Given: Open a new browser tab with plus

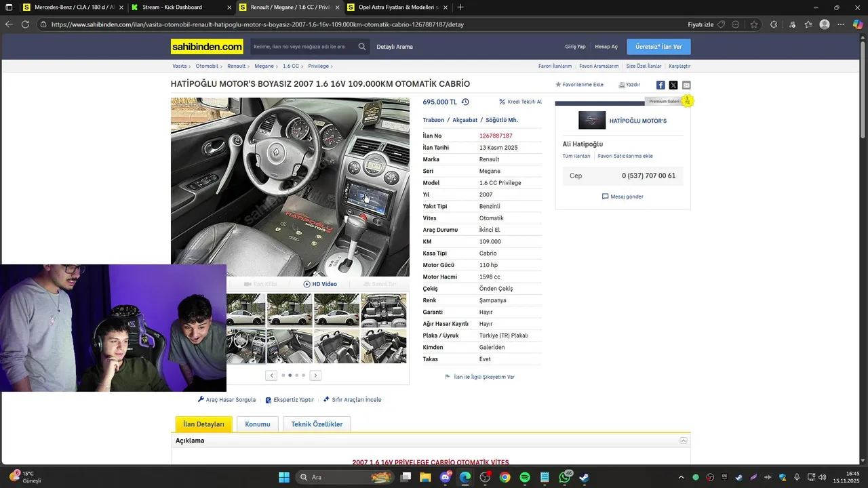Looking at the screenshot, I should click(460, 7).
